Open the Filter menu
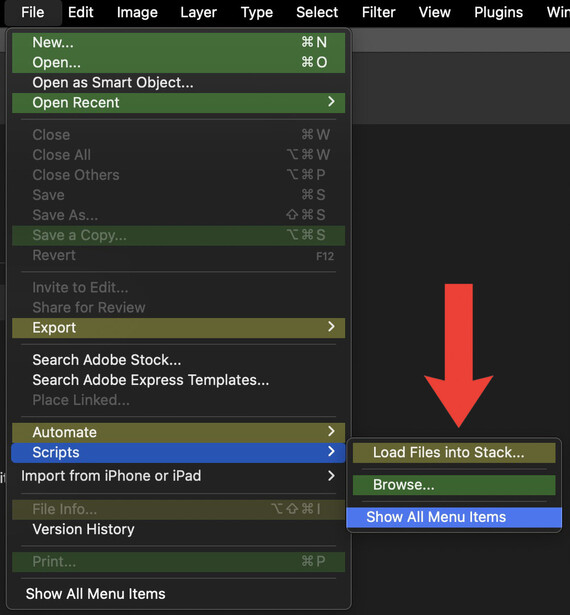Viewport: 570px width, 615px height. (x=378, y=12)
